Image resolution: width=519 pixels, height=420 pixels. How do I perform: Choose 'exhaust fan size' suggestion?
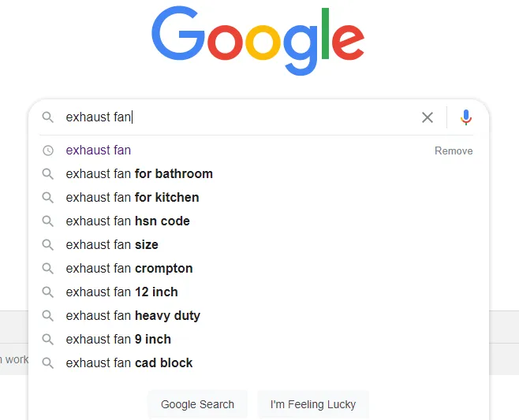click(112, 245)
